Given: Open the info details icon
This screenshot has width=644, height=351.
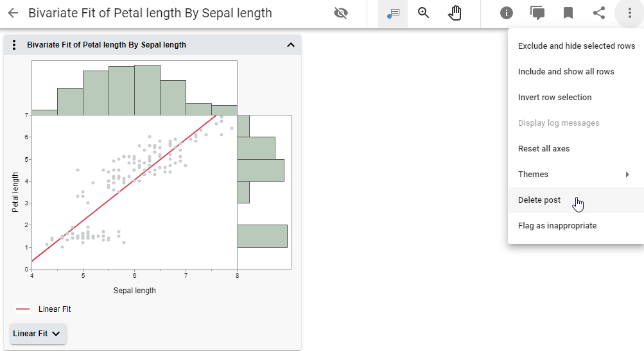Looking at the screenshot, I should (x=507, y=13).
